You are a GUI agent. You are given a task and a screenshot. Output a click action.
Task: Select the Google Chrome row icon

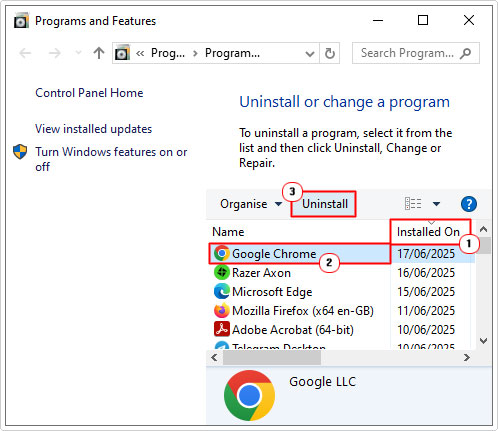pyautogui.click(x=221, y=254)
